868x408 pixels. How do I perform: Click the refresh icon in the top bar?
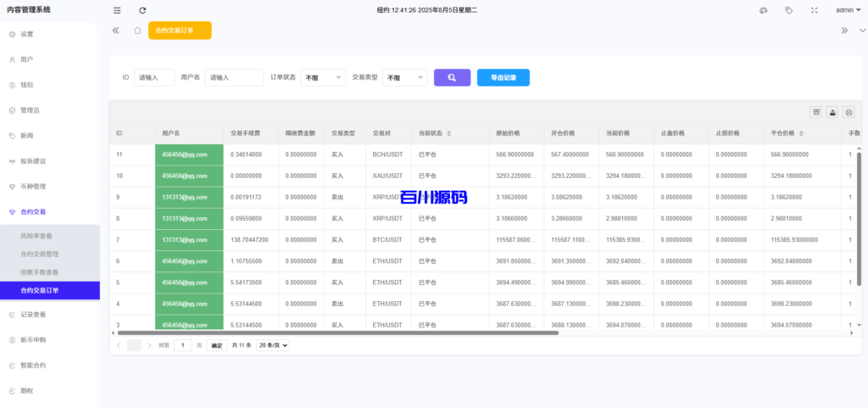(142, 10)
